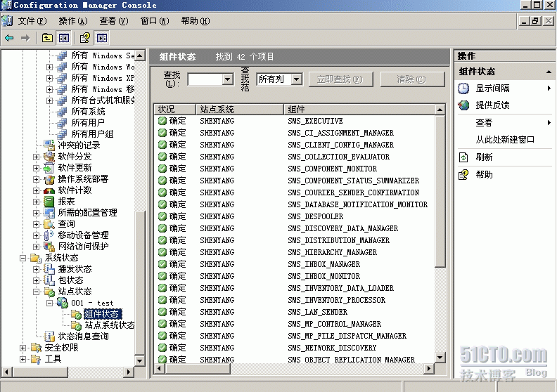Click the clock icon for 显示间隔
The image size is (557, 392).
click(463, 89)
